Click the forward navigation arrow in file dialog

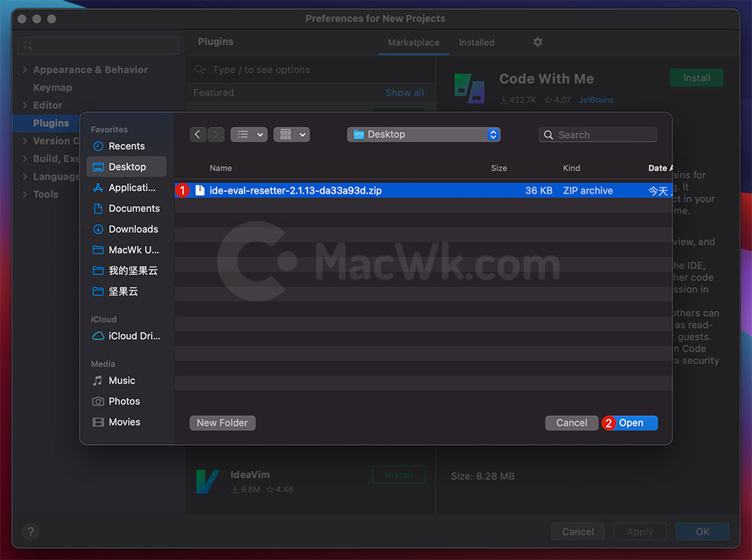pyautogui.click(x=216, y=135)
